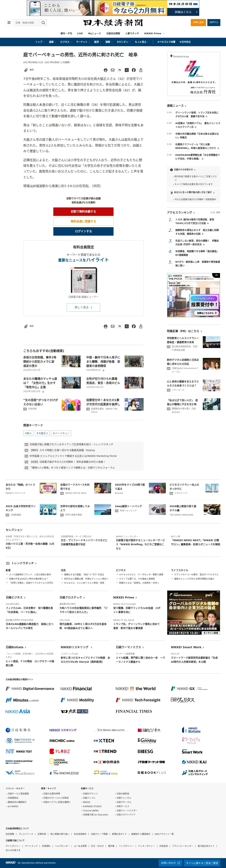
Task: Click the X icon below the article
Action: pyautogui.click(x=127, y=326)
